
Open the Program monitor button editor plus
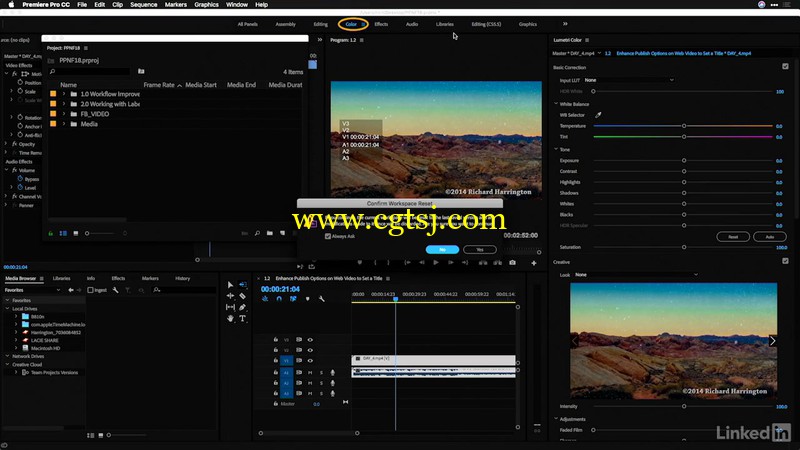tap(534, 263)
